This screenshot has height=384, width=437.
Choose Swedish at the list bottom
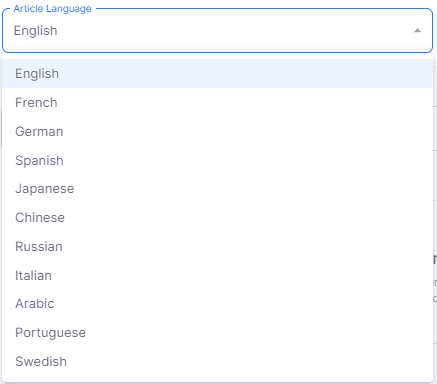[x=217, y=361]
